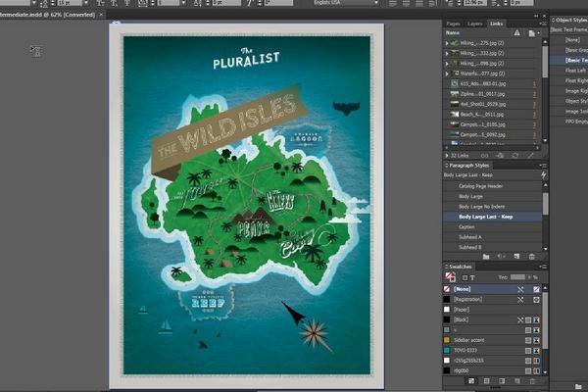
Task: Close the Converted document tab
Action: (101, 15)
